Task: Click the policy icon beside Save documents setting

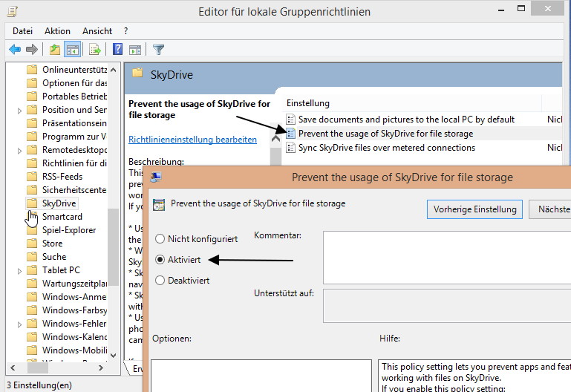Action: point(290,120)
